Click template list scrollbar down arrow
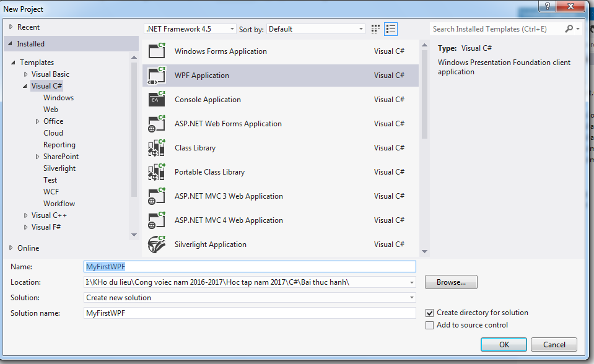 [x=425, y=251]
